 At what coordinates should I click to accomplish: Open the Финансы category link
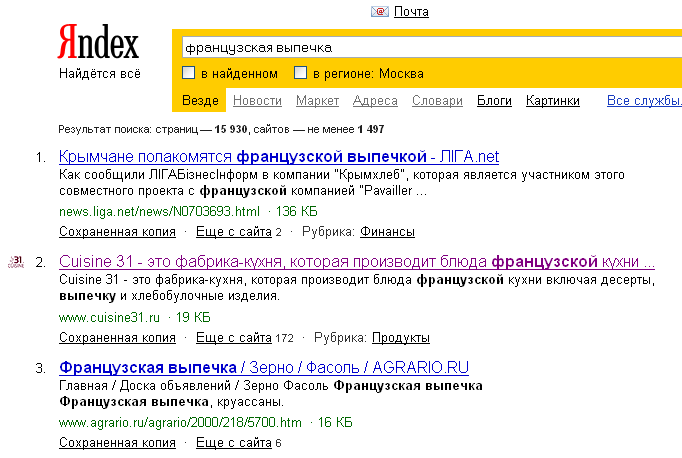[x=387, y=232]
